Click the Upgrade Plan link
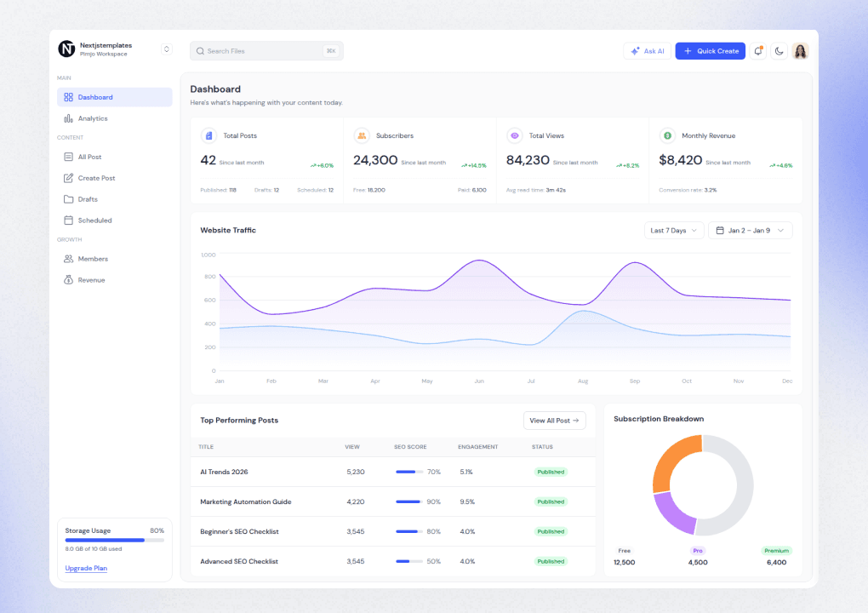 85,568
